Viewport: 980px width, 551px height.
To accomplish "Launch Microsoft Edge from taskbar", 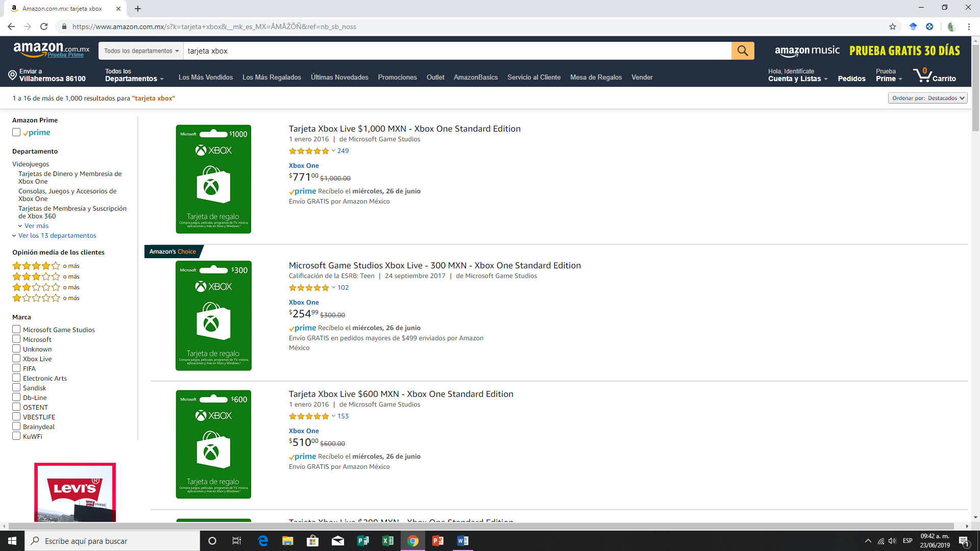I will [263, 541].
